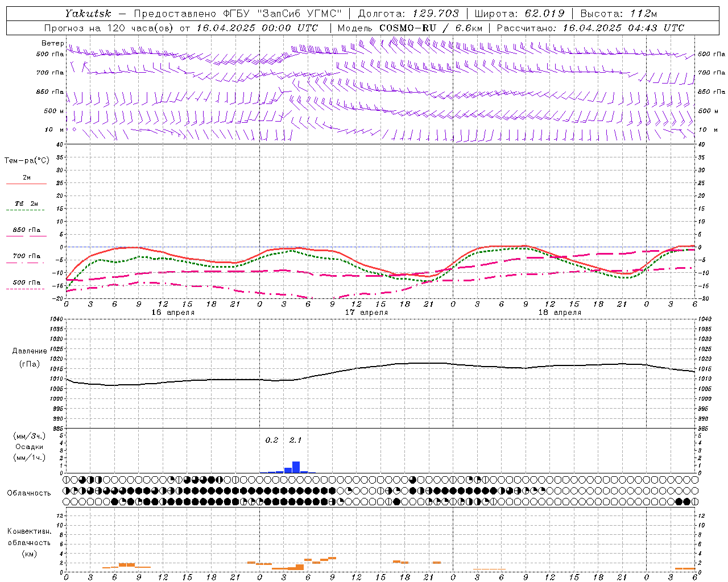Screen dimensions: 728x582
Task: Click the left pressure axis value 1040
Action: (55, 319)
